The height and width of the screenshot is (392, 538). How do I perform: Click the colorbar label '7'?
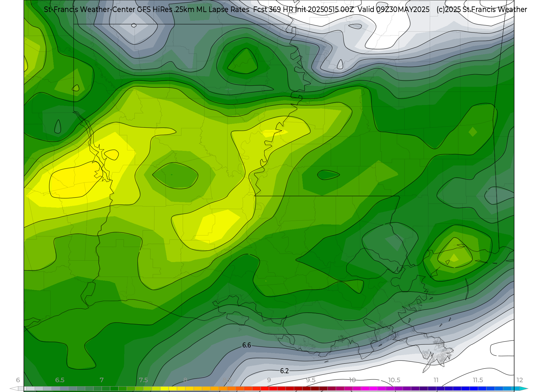pos(101,380)
